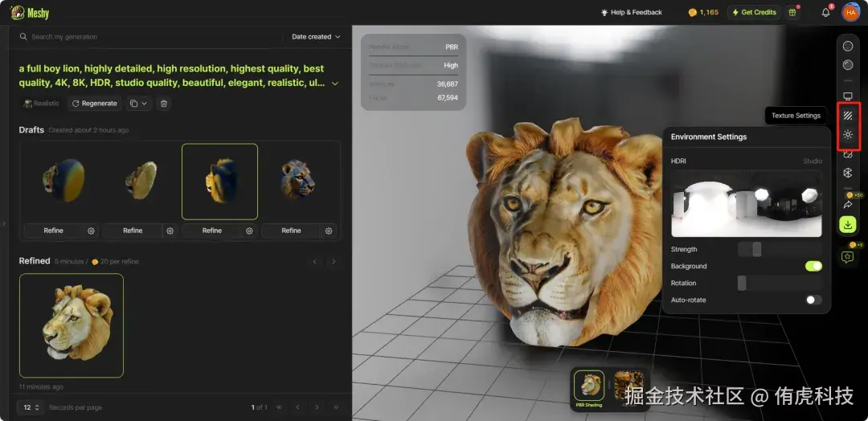The height and width of the screenshot is (421, 868).
Task: Click the search magnifier icon
Action: tap(23, 36)
